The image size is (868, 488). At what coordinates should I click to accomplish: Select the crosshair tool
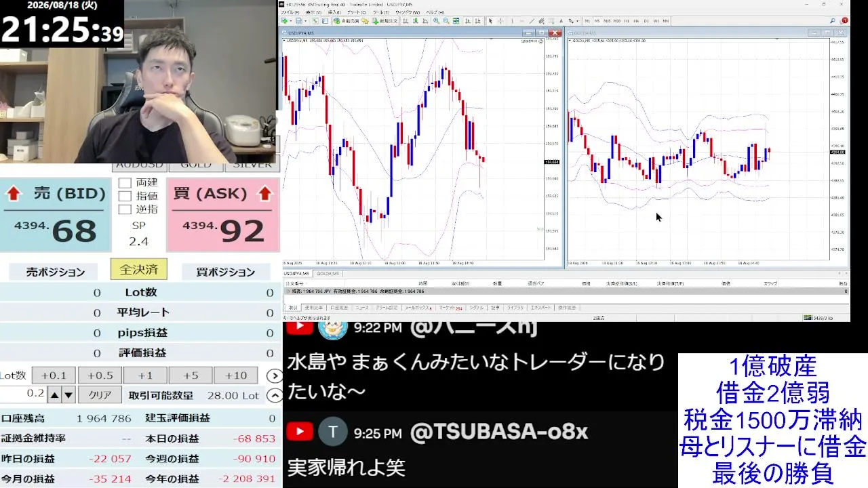[x=500, y=21]
